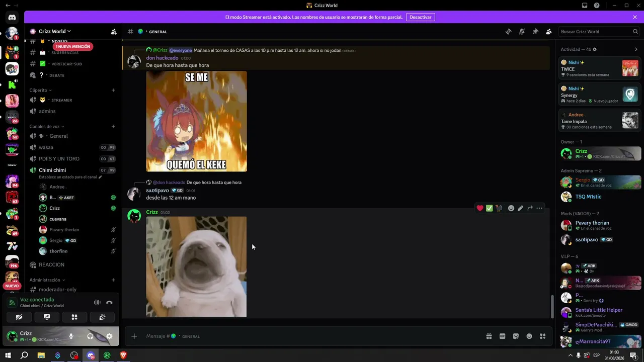React with the red heart emoji
This screenshot has height=362, width=644.
(480, 208)
